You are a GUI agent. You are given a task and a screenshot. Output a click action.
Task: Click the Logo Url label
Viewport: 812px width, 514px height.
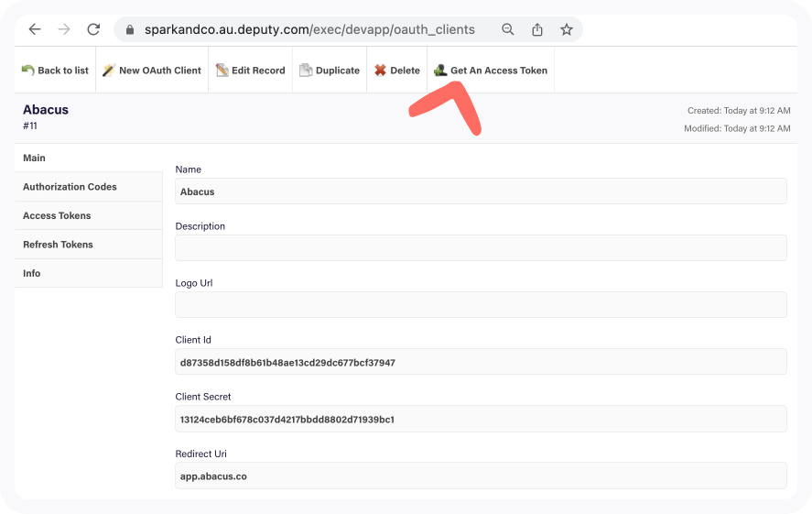point(194,283)
